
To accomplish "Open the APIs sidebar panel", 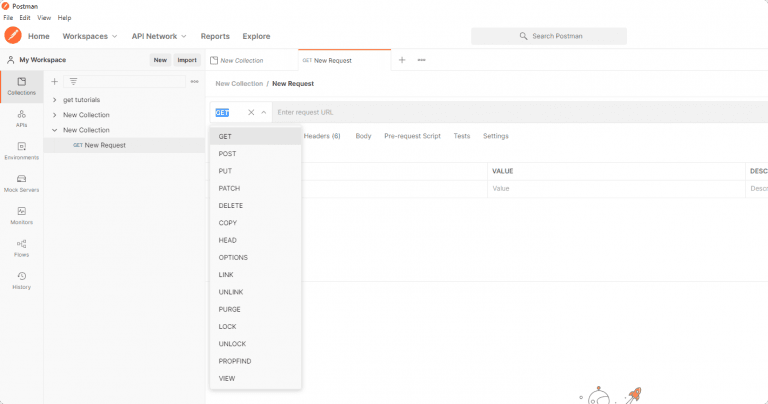I will click(22, 119).
